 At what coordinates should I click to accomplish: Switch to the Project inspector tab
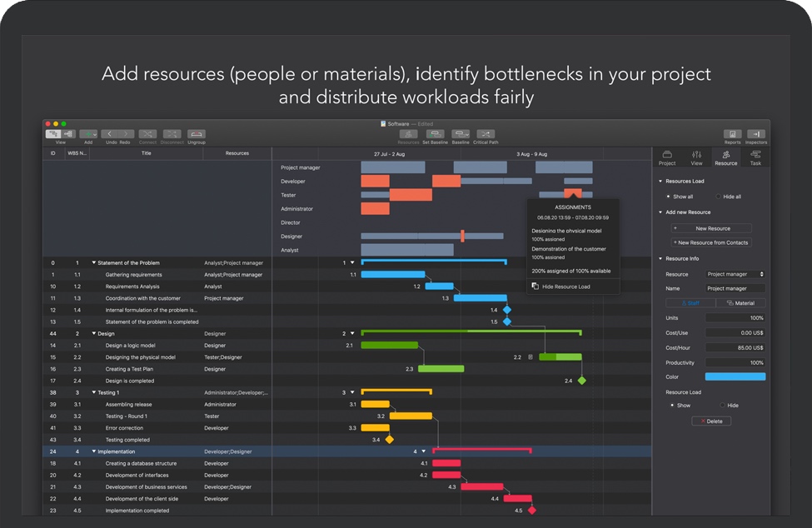tap(667, 157)
